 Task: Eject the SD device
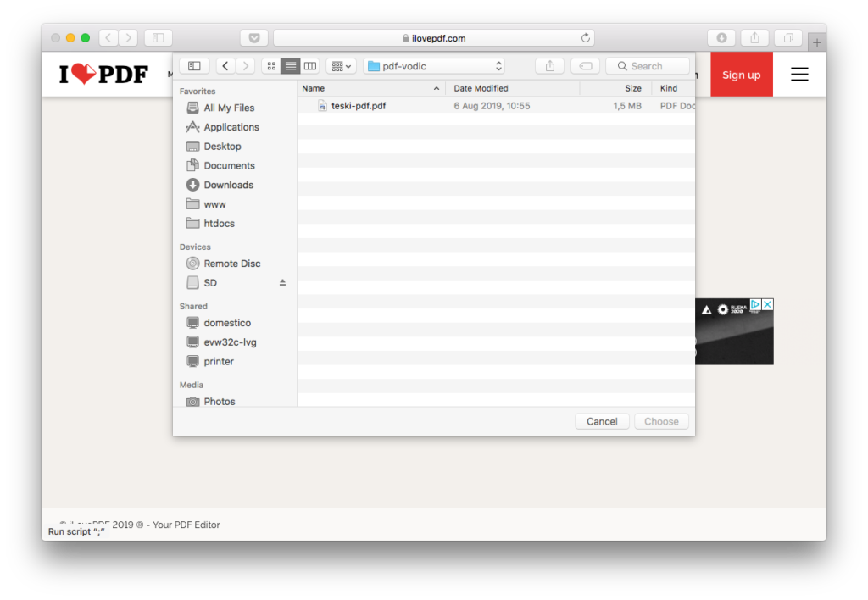(x=283, y=283)
